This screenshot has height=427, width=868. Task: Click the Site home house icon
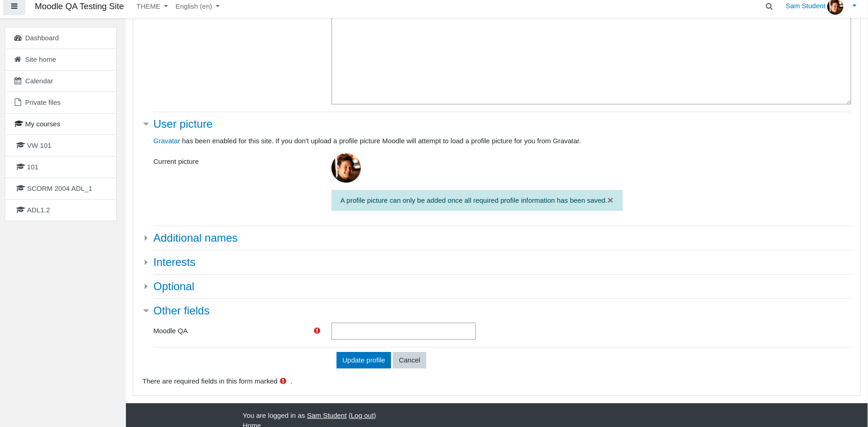point(18,59)
